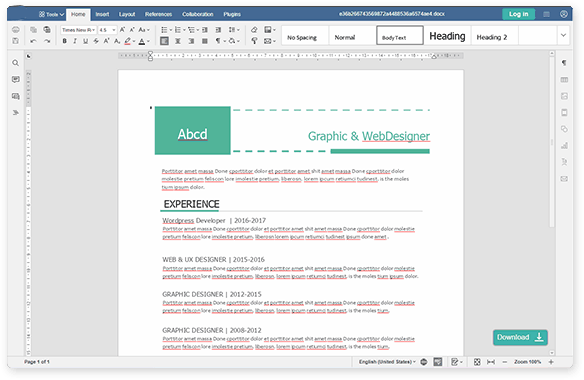Screen dimensions: 584x380
Task: Toggle spell checking in the status bar
Action: click(438, 362)
